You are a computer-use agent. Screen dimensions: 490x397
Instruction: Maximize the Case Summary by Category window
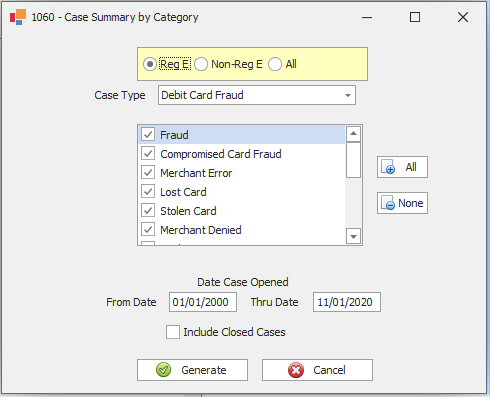[x=415, y=17]
